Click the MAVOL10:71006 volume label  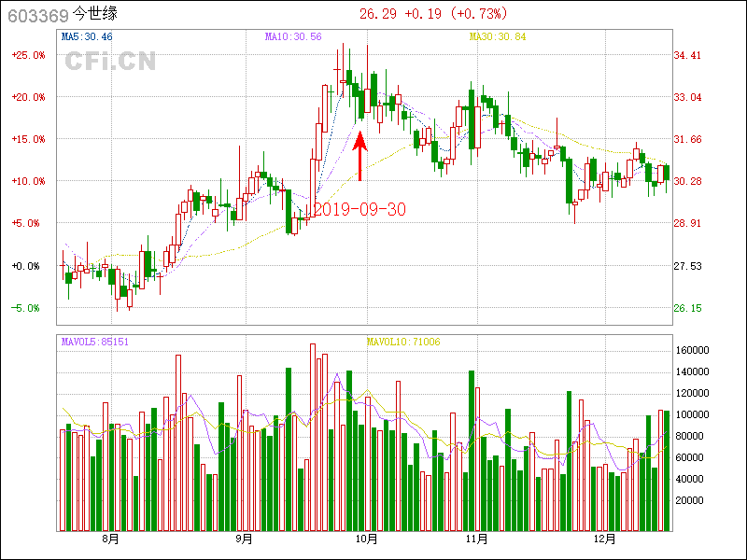pos(403,342)
